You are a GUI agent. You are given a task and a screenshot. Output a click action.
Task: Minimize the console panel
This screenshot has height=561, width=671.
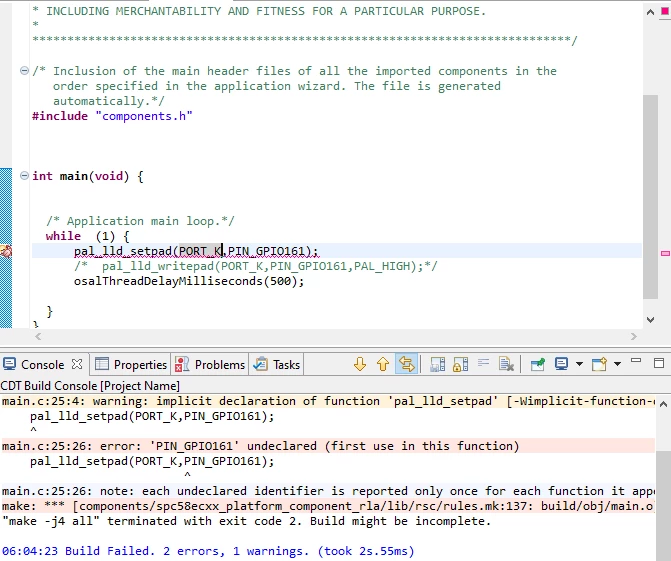(x=636, y=362)
